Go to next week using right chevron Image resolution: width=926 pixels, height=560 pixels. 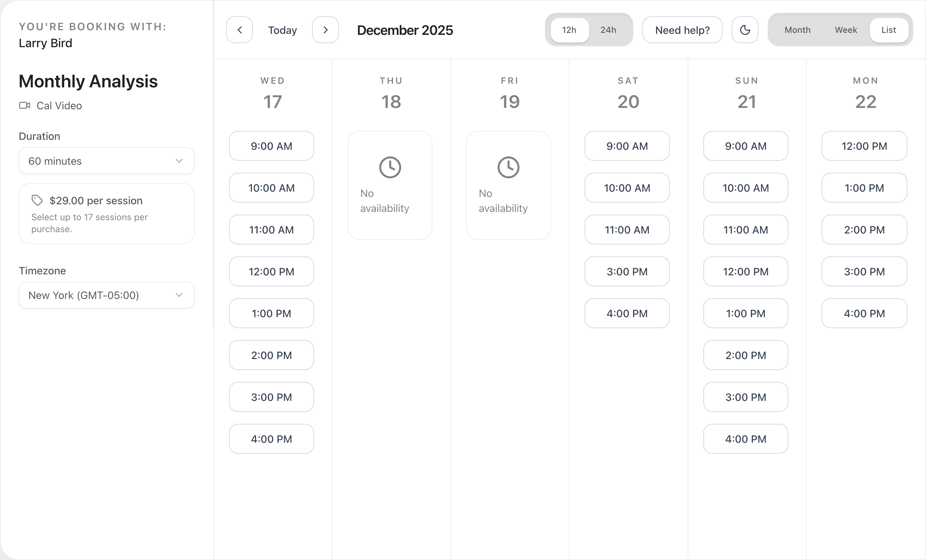click(x=325, y=30)
